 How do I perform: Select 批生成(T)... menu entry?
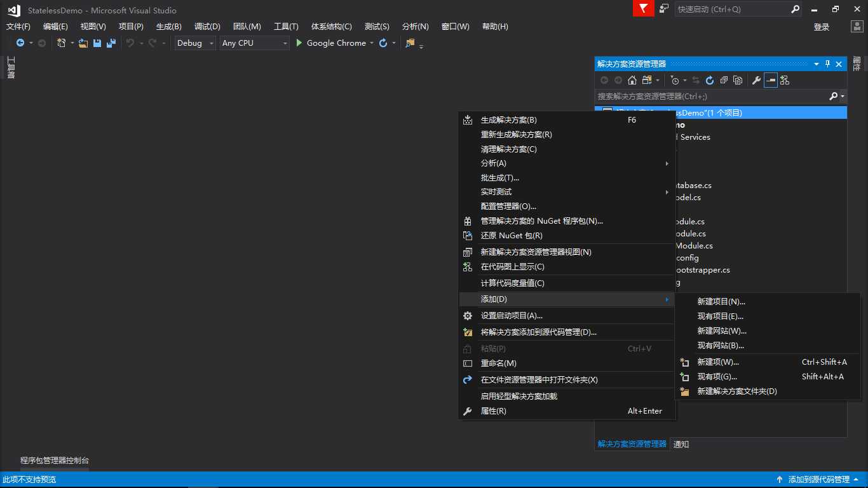click(x=567, y=178)
